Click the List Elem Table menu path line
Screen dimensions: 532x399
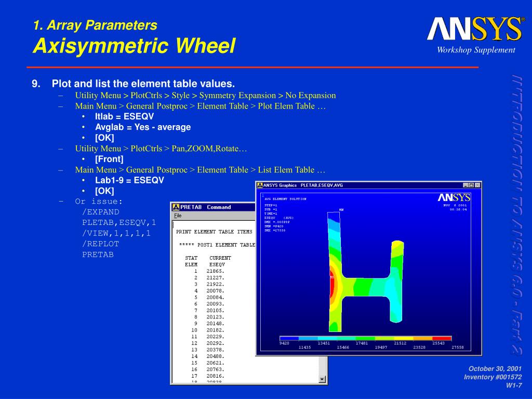(x=200, y=170)
